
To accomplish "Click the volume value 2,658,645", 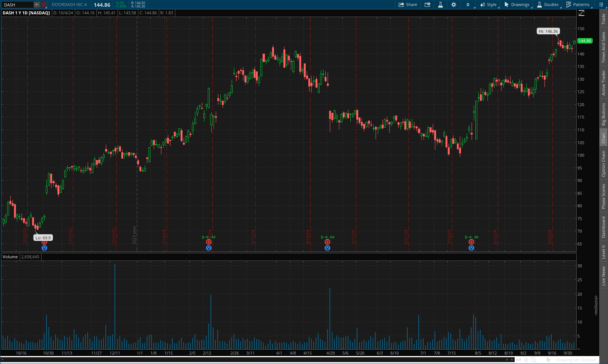I will tap(30, 257).
